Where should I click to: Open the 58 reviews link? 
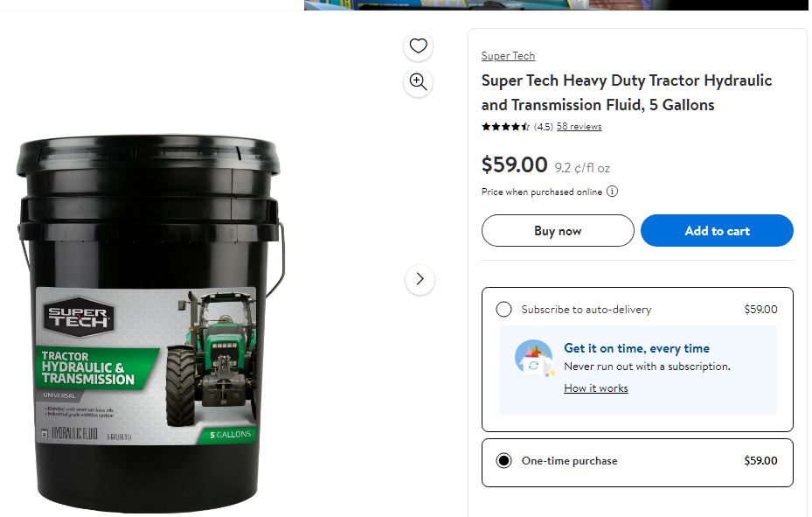click(579, 127)
